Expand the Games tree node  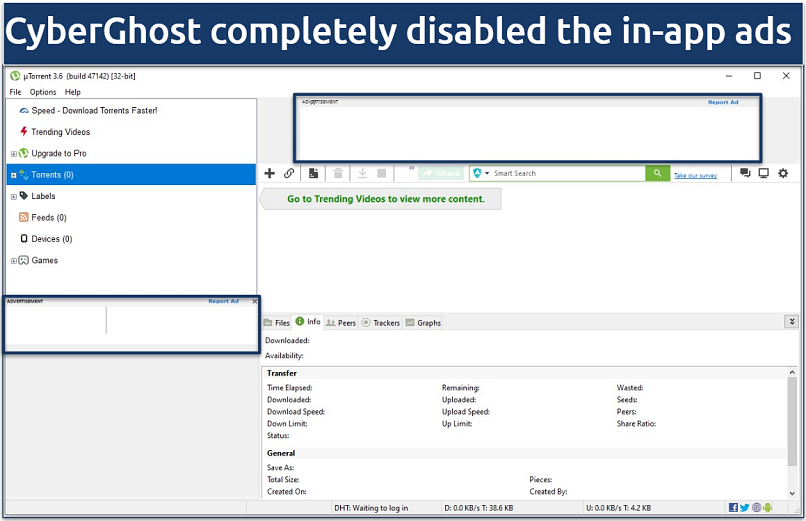pos(14,261)
